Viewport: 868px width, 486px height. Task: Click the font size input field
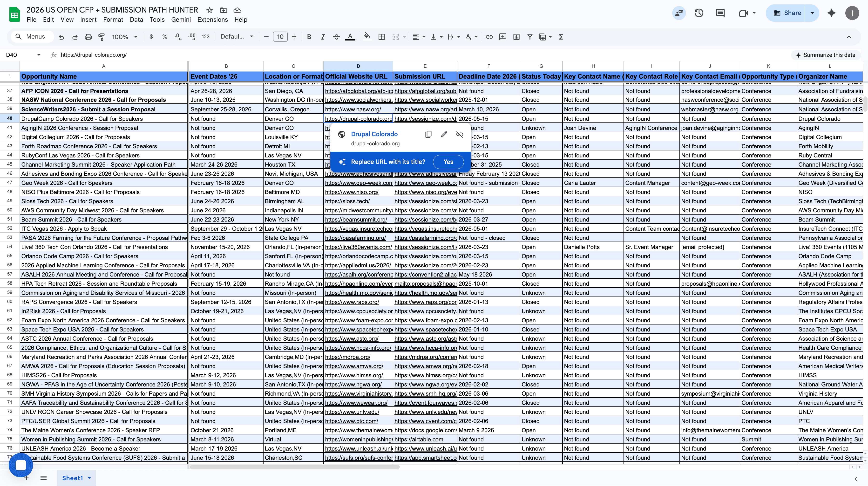(x=280, y=37)
